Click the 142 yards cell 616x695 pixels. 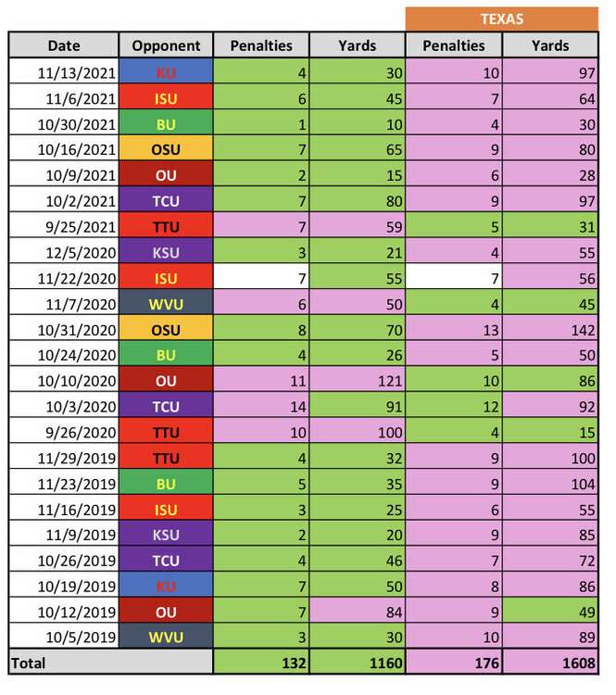pyautogui.click(x=550, y=328)
